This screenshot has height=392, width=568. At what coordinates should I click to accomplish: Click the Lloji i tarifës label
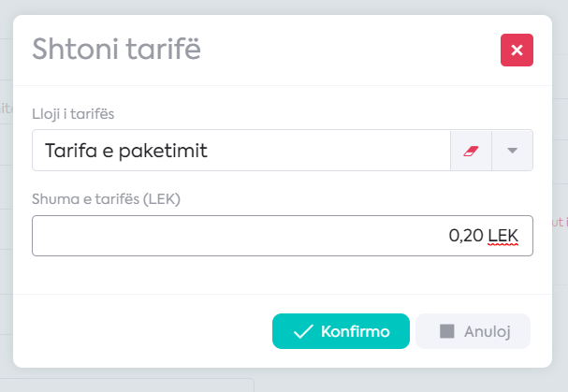coord(73,114)
